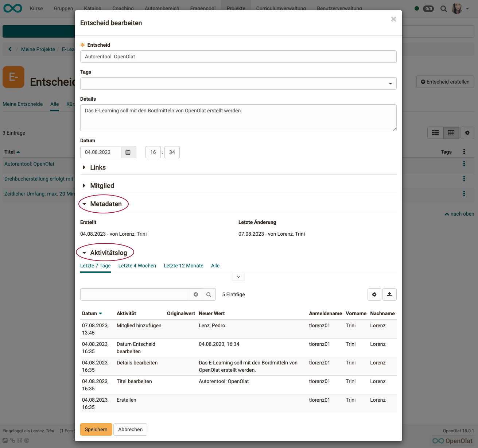Viewport: 478px width, 448px height.
Task: Expand the Mitglied section
Action: [102, 186]
